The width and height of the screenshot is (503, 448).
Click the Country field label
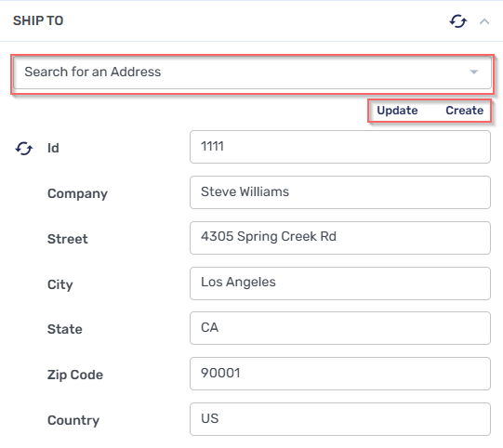[73, 420]
